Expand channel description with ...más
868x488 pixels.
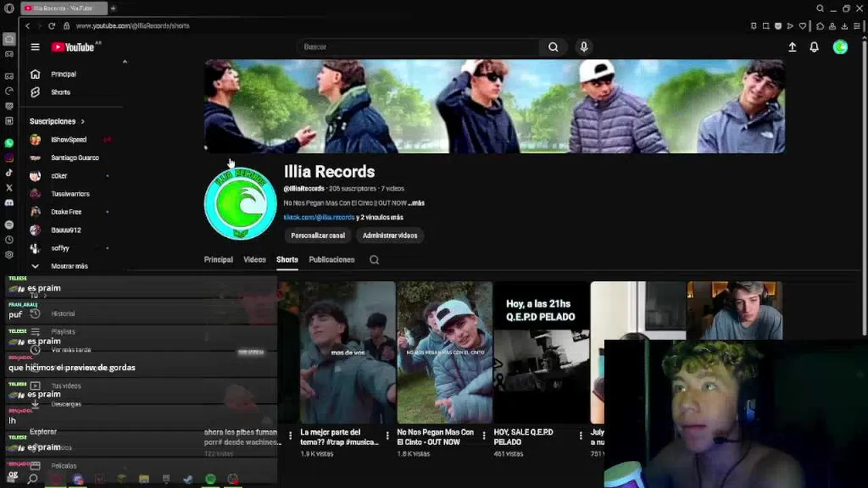tap(416, 203)
